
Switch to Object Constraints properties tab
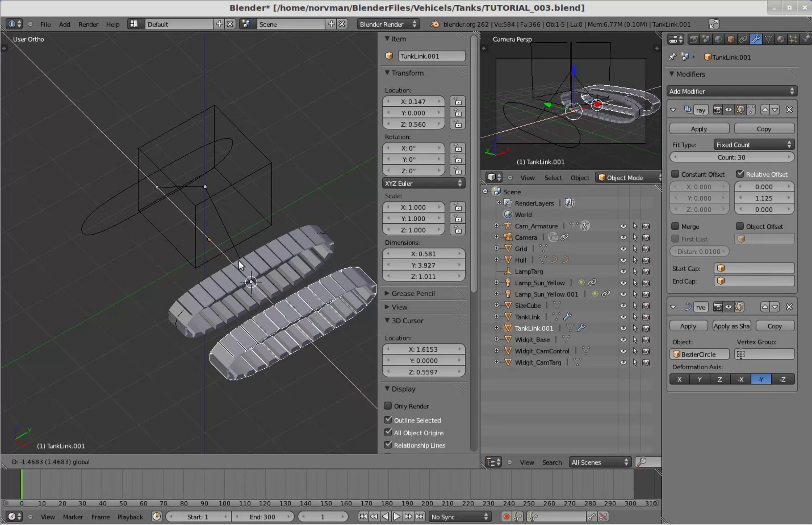point(743,40)
